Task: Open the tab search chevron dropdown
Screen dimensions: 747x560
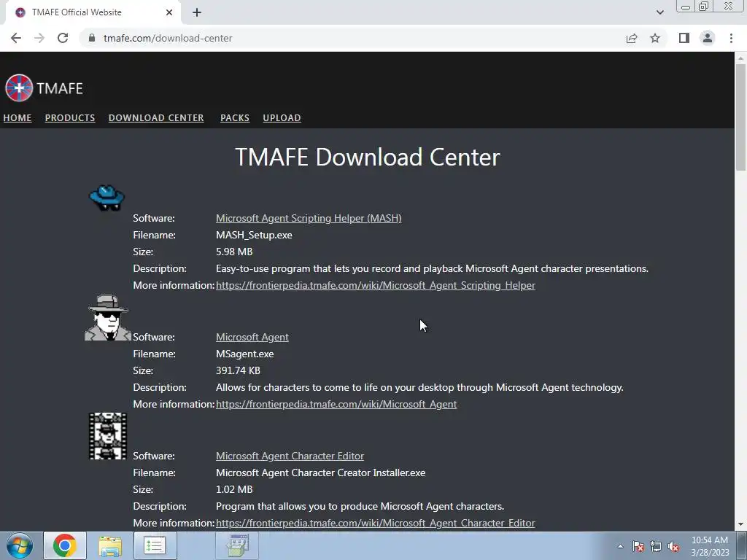Action: (x=659, y=12)
